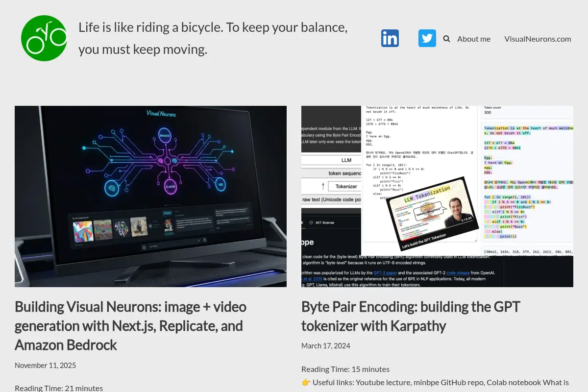This screenshot has height=392, width=588.
Task: Click the site tagline about riding a bicycle
Action: [x=213, y=38]
